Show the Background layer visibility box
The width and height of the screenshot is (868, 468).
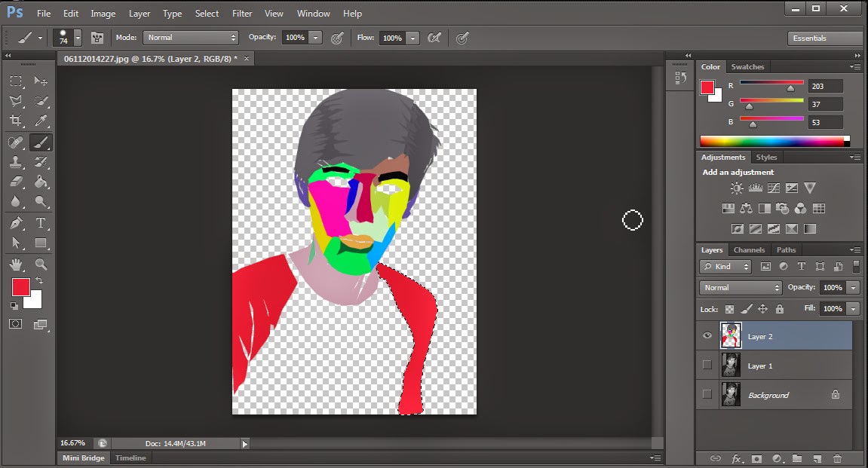[707, 394]
